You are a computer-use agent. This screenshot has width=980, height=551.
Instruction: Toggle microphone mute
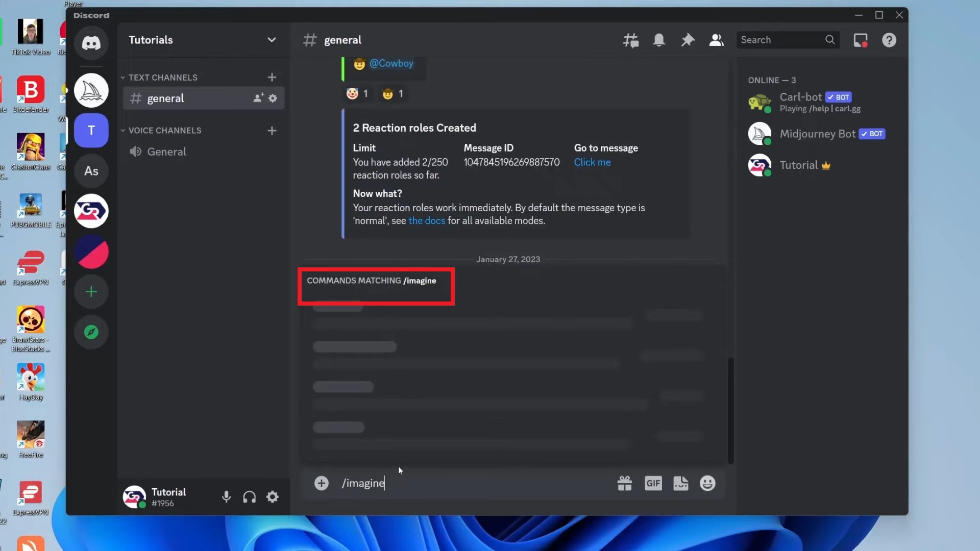click(x=226, y=497)
